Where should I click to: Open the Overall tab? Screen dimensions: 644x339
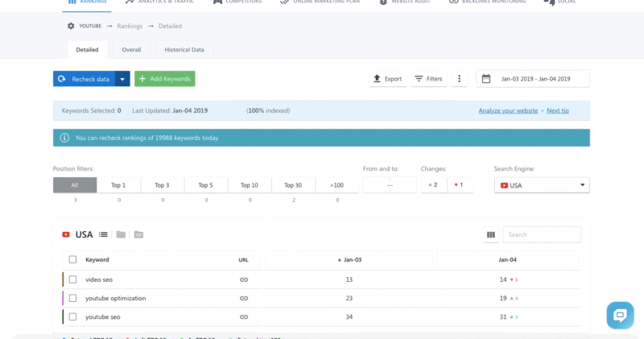(131, 50)
